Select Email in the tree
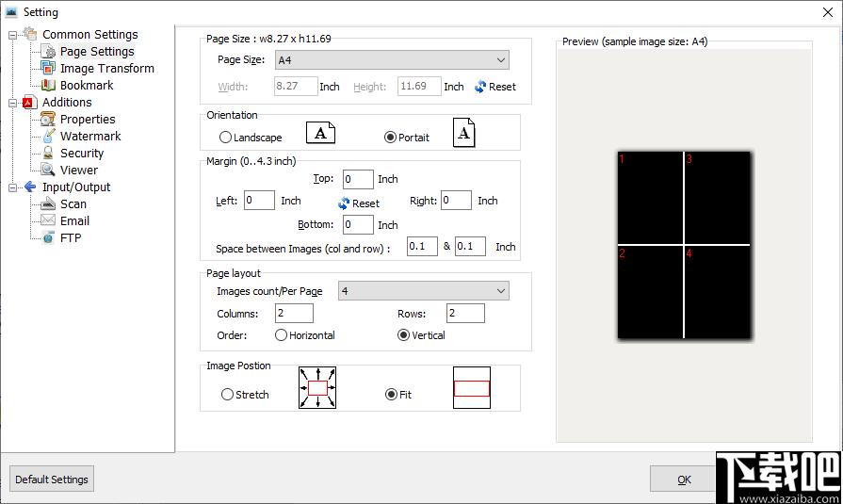This screenshot has height=504, width=843. [74, 220]
